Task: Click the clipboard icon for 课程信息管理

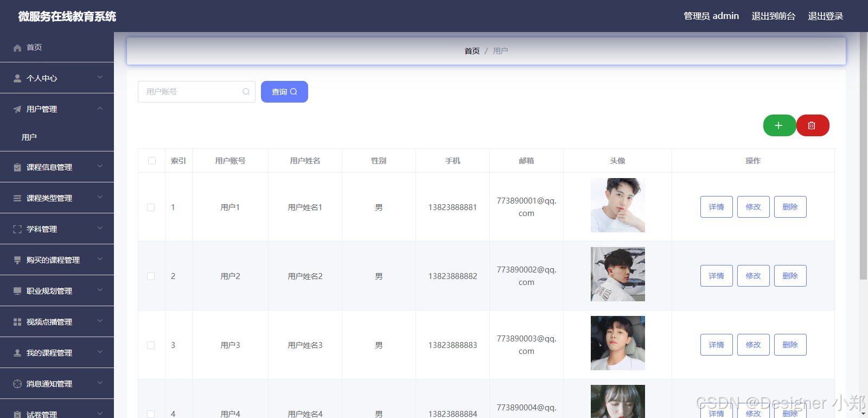Action: point(17,167)
